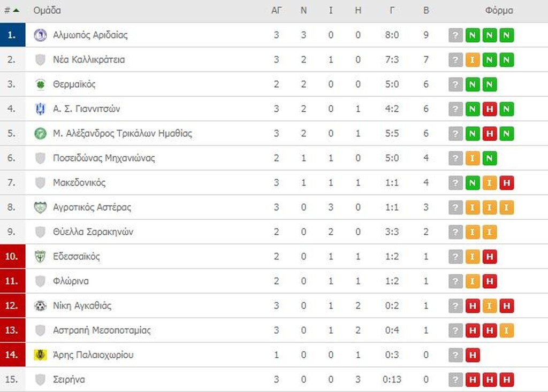Click the Μ. Αλέξανδρος Τρικάλων Ημαθίας crest
This screenshot has height=392, width=548.
click(x=40, y=134)
